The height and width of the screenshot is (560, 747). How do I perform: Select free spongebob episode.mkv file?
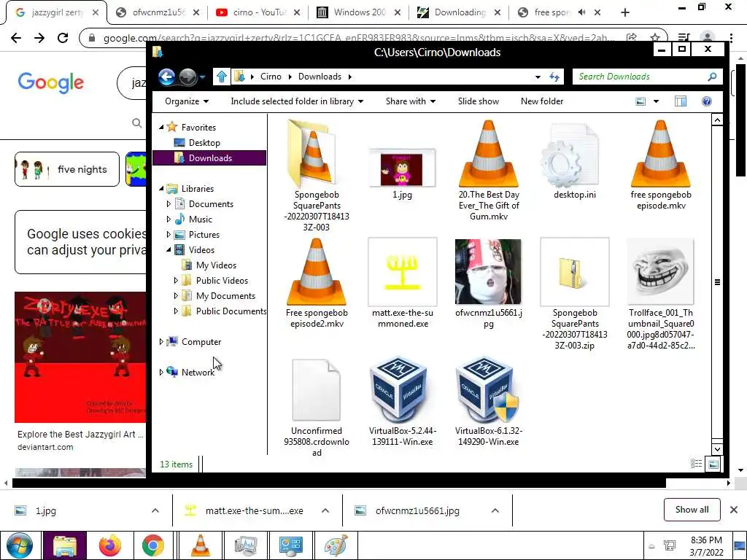[660, 165]
